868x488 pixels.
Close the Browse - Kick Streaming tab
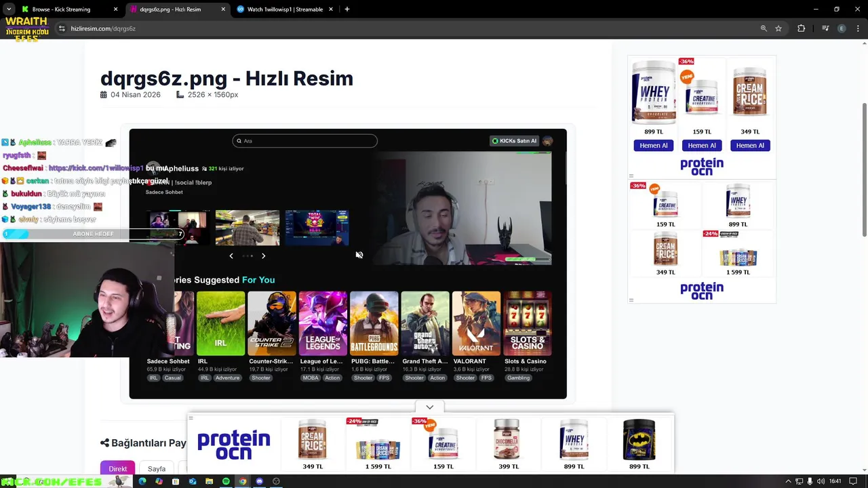[x=115, y=9]
